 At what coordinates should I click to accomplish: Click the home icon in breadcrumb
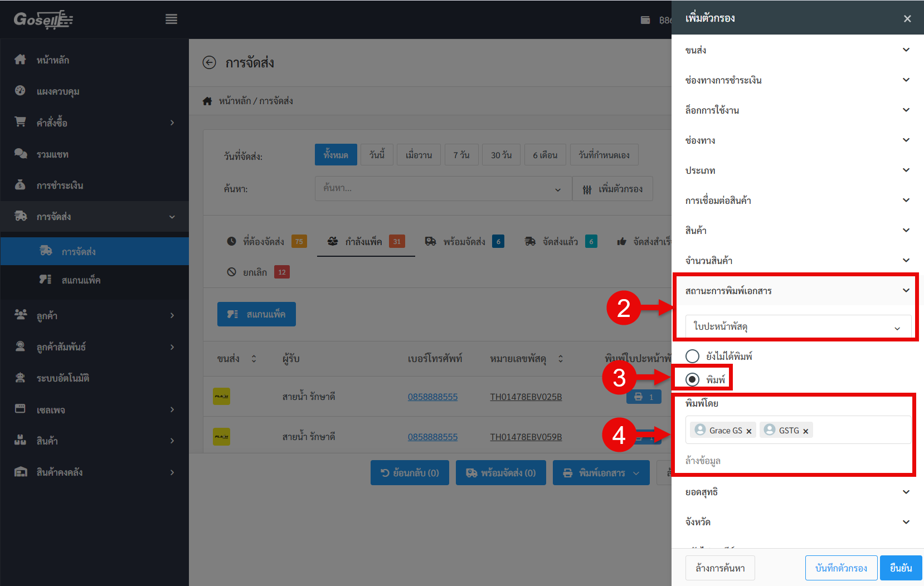[207, 101]
